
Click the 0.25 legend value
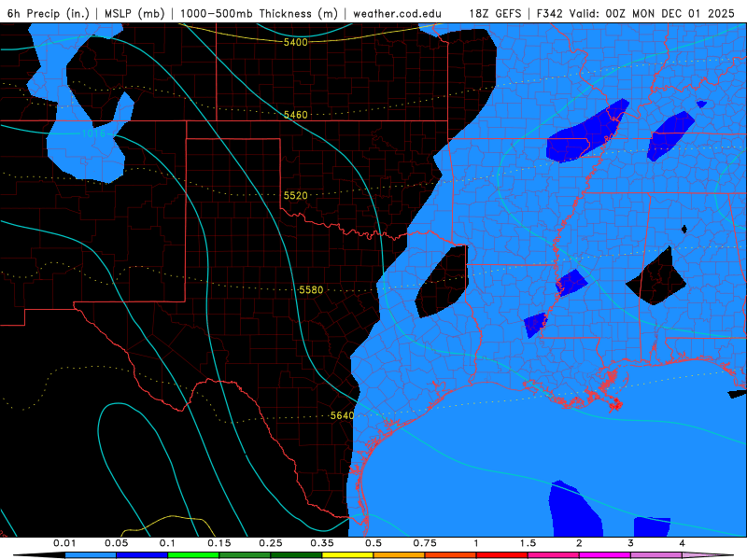pyautogui.click(x=271, y=543)
